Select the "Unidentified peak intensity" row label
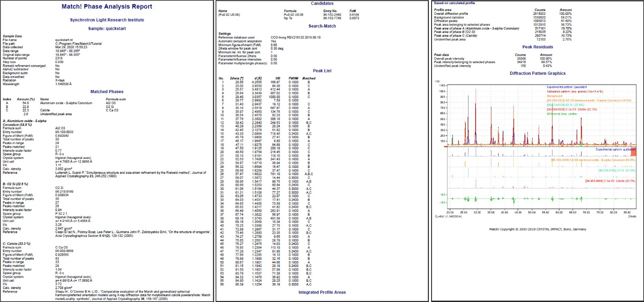The width and height of the screenshot is (644, 302). pyautogui.click(x=451, y=66)
